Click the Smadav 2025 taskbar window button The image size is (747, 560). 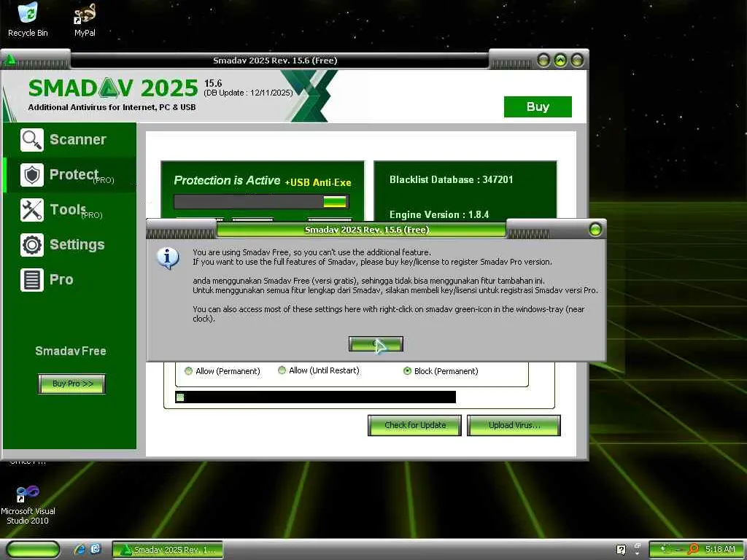pyautogui.click(x=168, y=550)
